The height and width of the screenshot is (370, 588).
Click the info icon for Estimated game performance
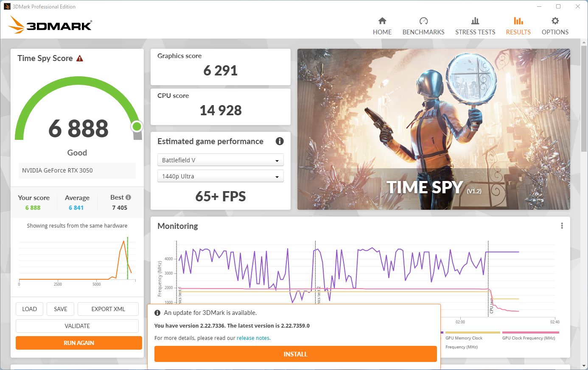click(280, 141)
